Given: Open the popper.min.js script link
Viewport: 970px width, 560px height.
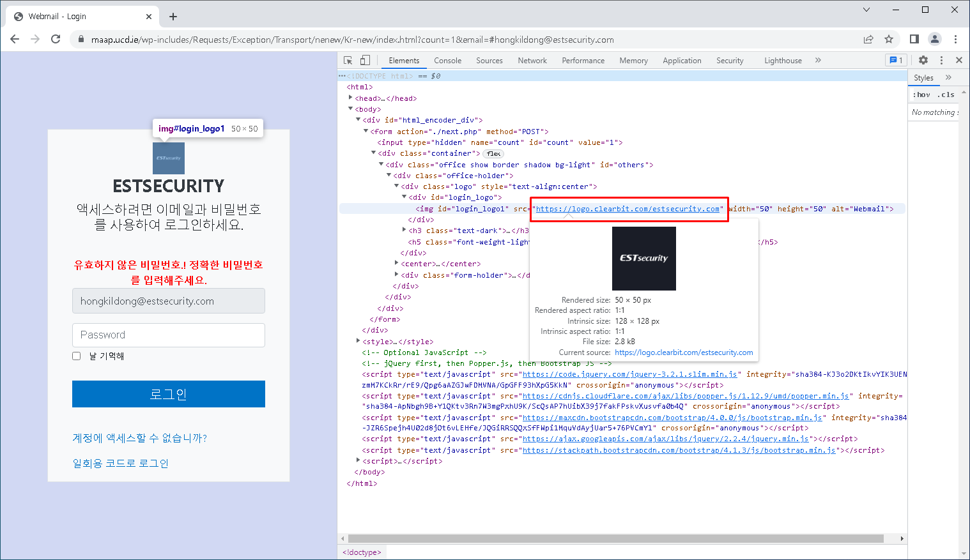Looking at the screenshot, I should 686,396.
